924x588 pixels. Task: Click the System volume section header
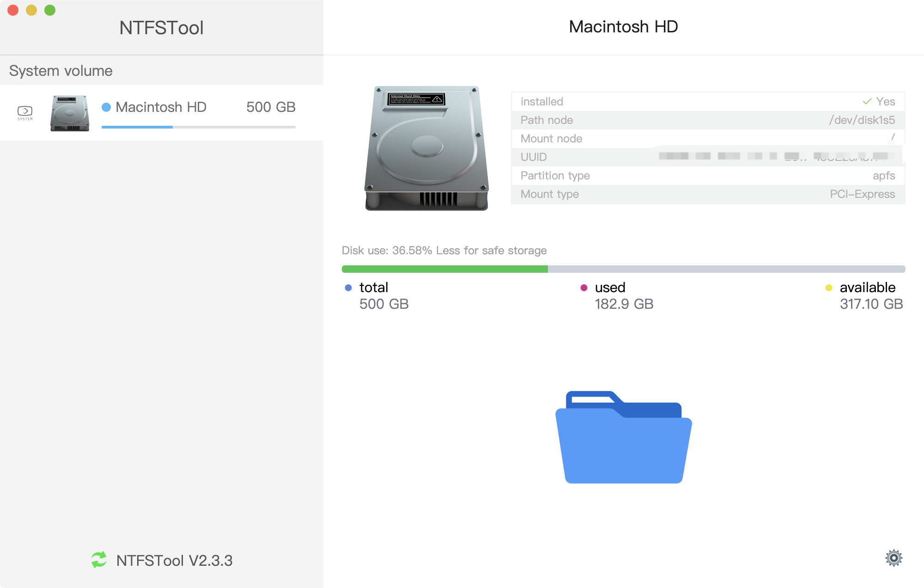[61, 71]
